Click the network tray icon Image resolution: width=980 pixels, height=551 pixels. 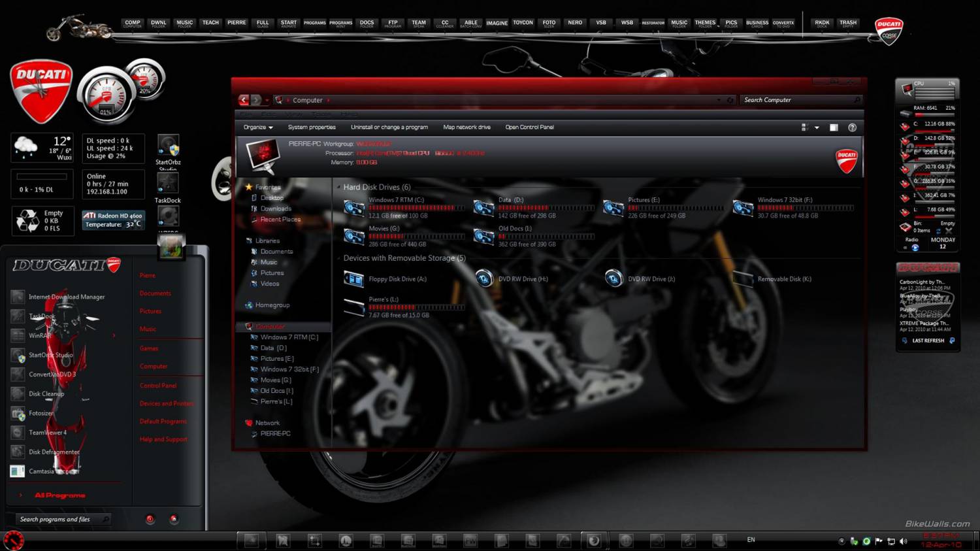891,541
